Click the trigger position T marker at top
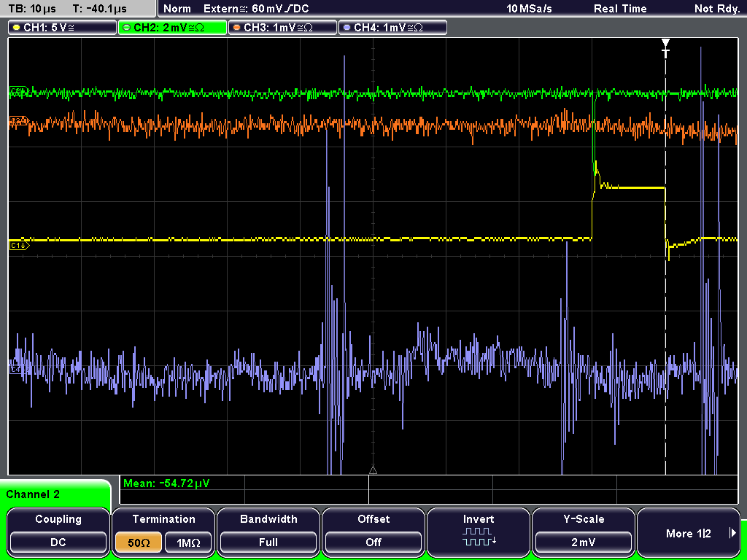Viewport: 747px width, 560px height. point(665,48)
